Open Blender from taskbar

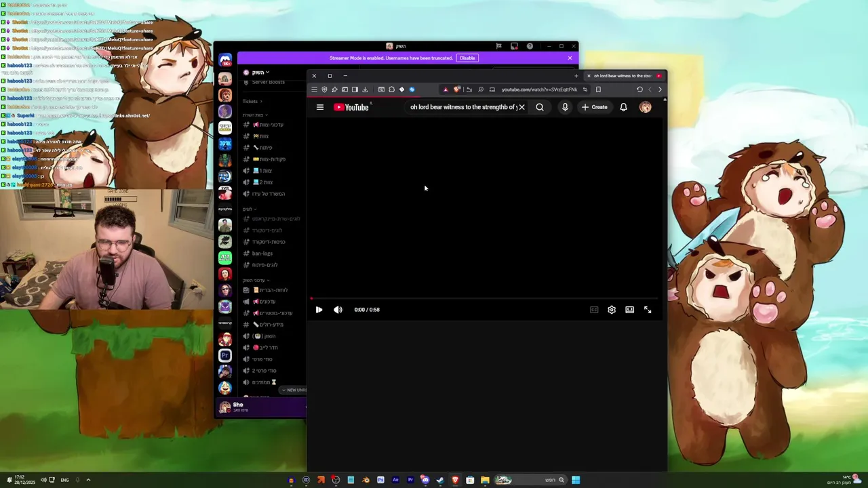366,480
